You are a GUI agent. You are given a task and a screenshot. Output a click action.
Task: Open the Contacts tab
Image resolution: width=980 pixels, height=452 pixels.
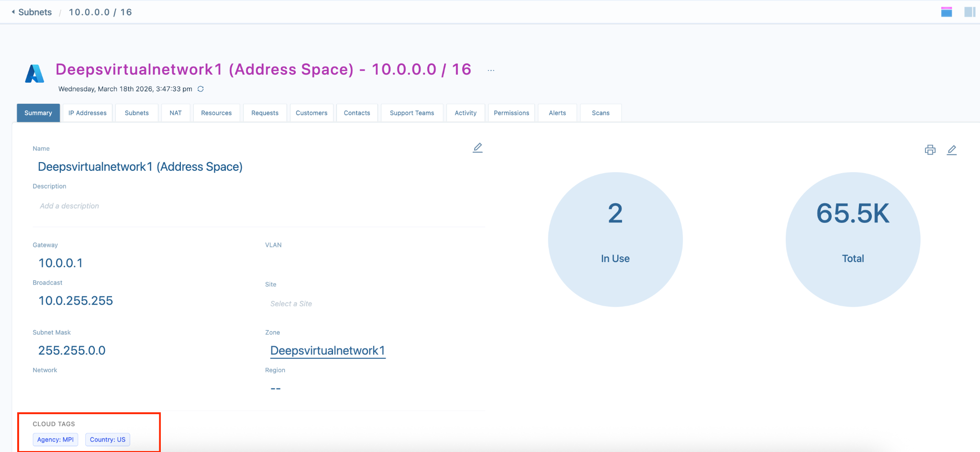[x=357, y=113]
